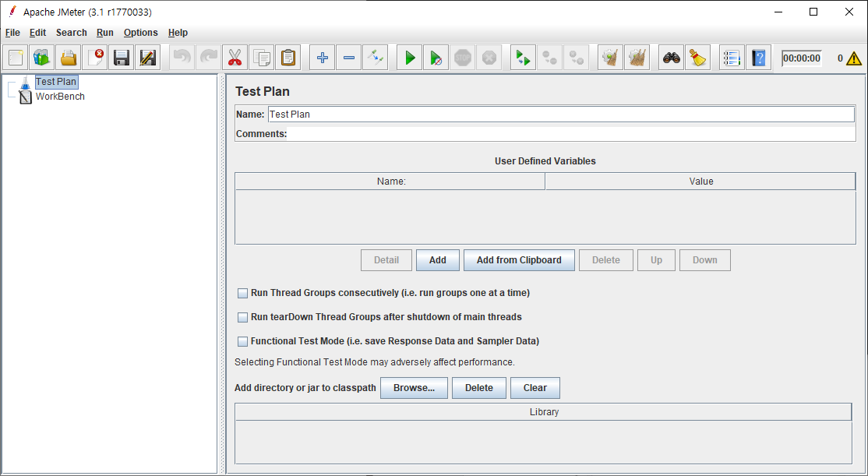Click the Down button
The height and width of the screenshot is (476, 868).
click(704, 260)
